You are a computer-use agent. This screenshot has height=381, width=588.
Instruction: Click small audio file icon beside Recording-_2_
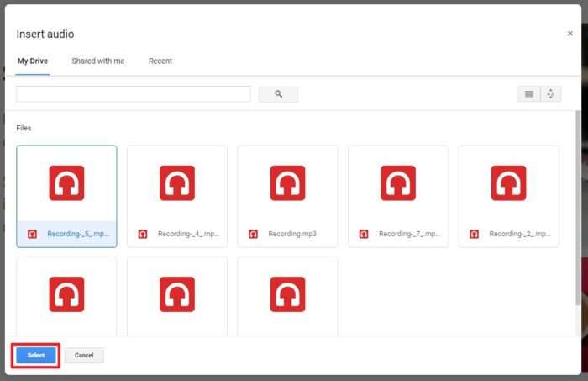click(474, 234)
